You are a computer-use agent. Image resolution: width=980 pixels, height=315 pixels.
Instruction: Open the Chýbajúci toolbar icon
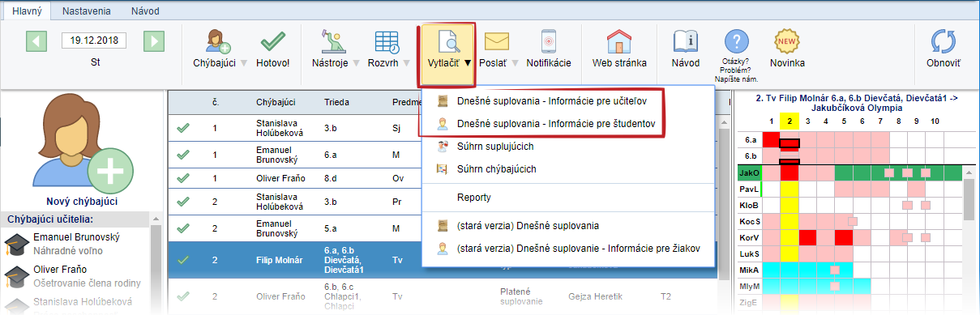219,42
